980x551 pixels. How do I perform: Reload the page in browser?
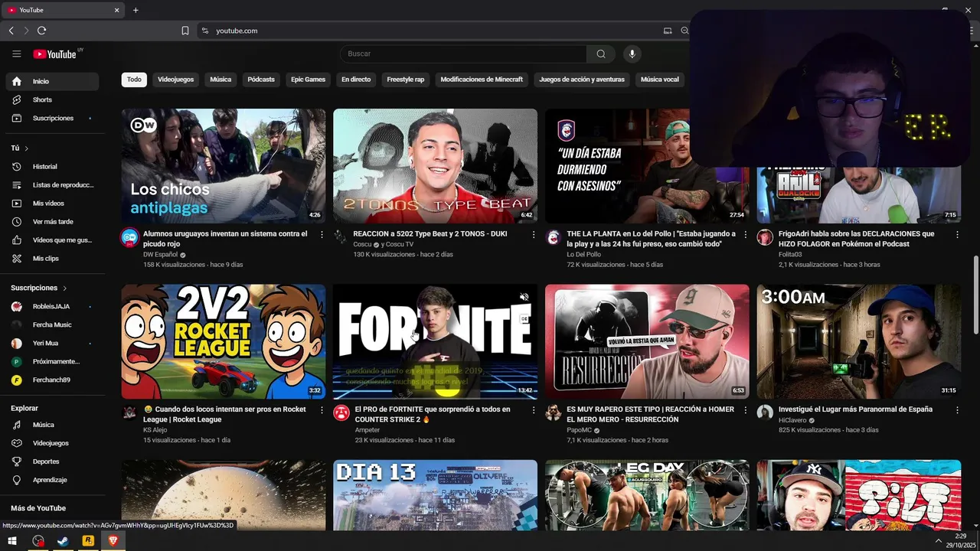(x=41, y=31)
